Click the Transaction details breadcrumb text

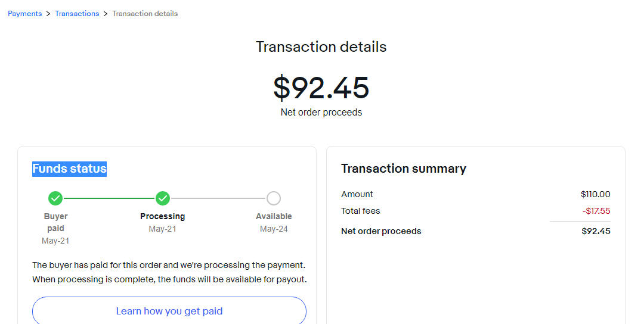point(145,14)
